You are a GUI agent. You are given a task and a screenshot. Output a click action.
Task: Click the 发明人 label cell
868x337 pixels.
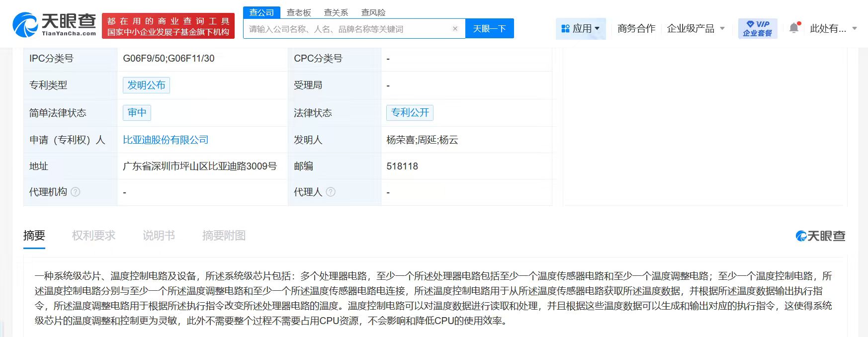click(x=335, y=140)
